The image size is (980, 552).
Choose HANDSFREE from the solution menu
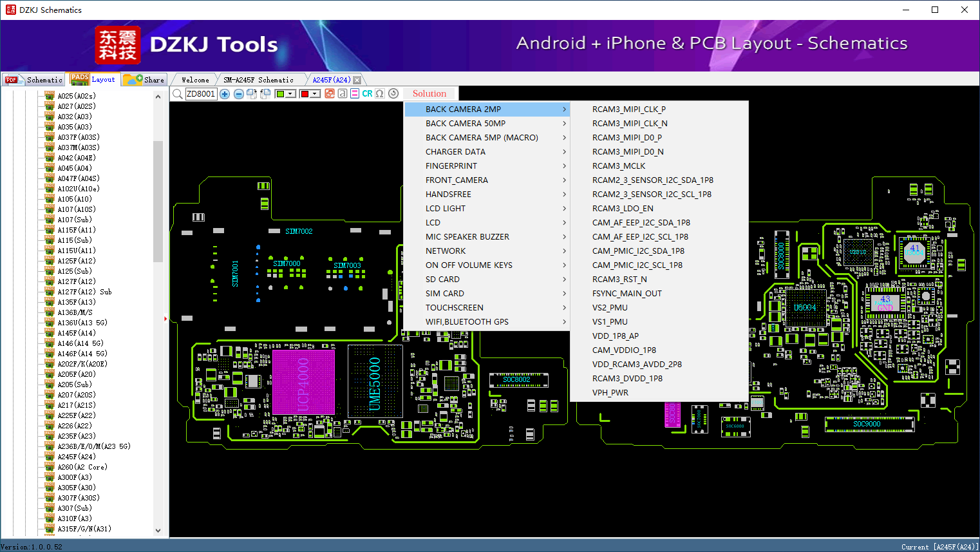pyautogui.click(x=487, y=195)
